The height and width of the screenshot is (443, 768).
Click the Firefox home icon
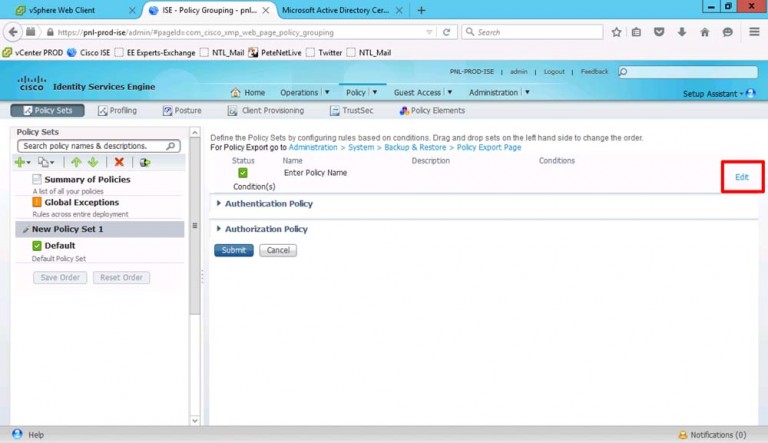pos(705,32)
